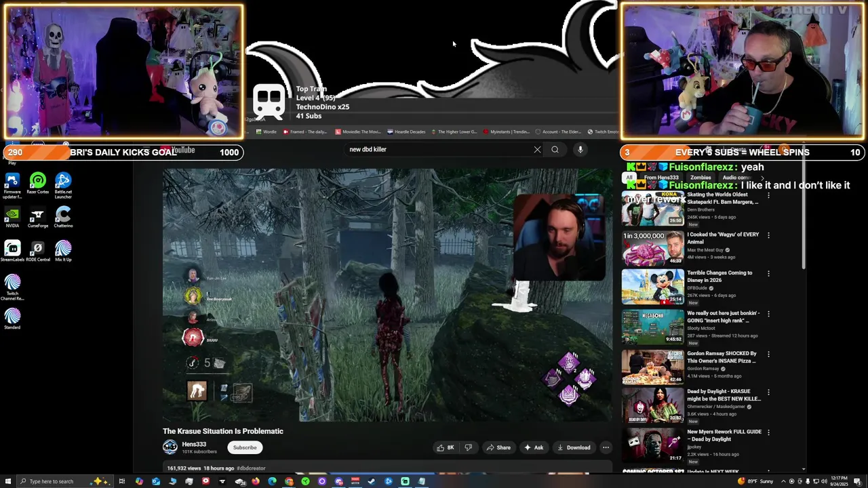This screenshot has width=868, height=488.
Task: Open Hens333 channel name link
Action: click(x=194, y=444)
